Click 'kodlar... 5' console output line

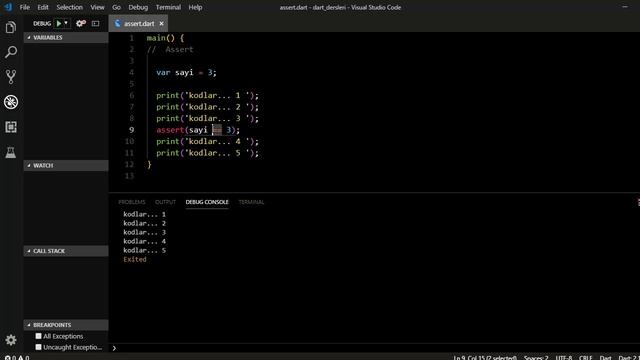[144, 250]
